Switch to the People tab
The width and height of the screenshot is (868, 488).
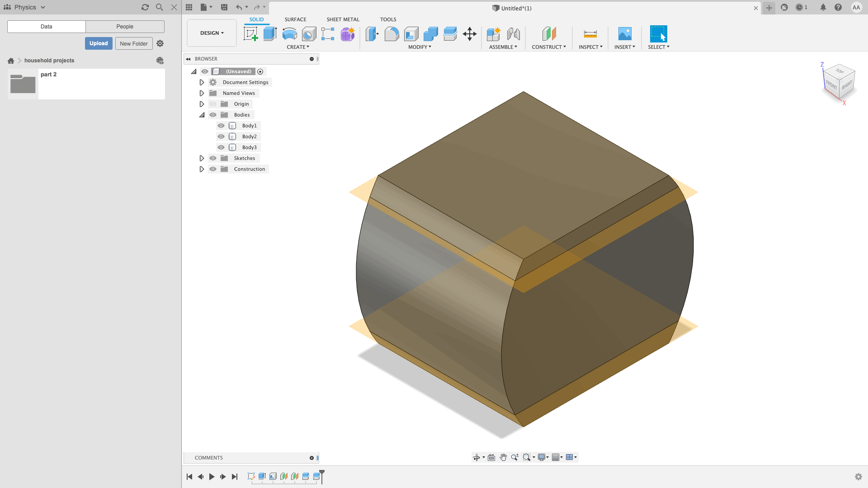click(x=125, y=27)
